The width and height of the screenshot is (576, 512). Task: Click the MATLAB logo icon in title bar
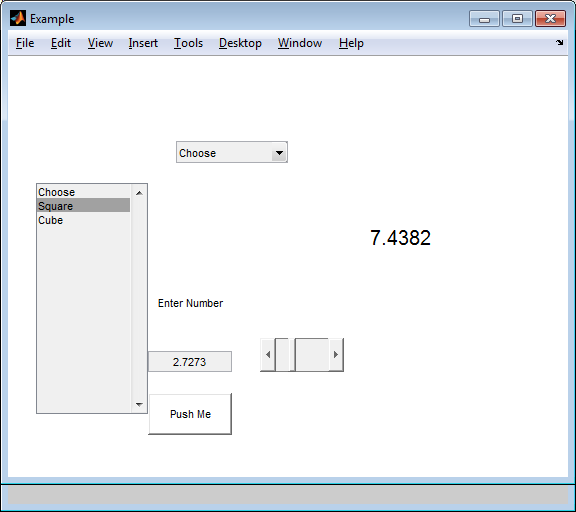[x=18, y=18]
